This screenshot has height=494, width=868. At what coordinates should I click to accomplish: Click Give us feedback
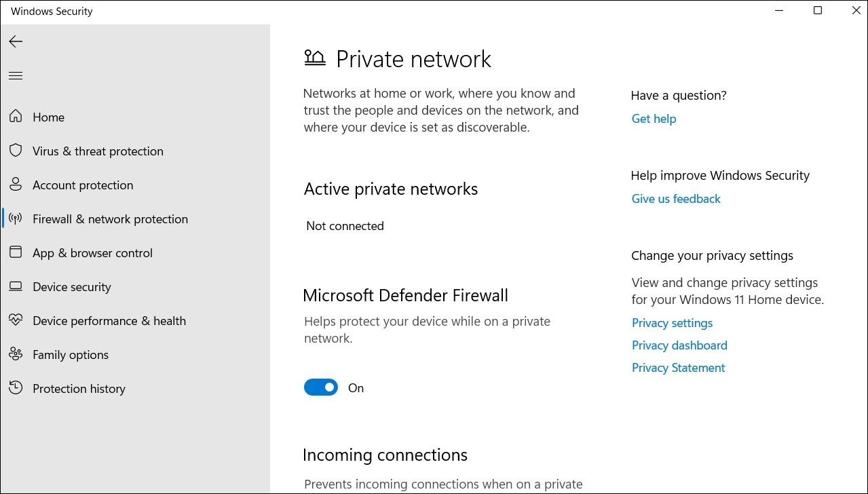(x=675, y=198)
